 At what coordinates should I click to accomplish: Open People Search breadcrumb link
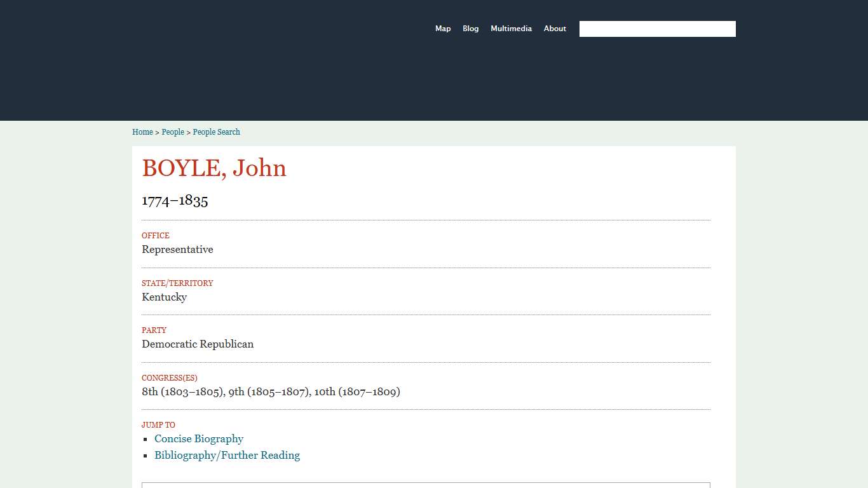(216, 132)
